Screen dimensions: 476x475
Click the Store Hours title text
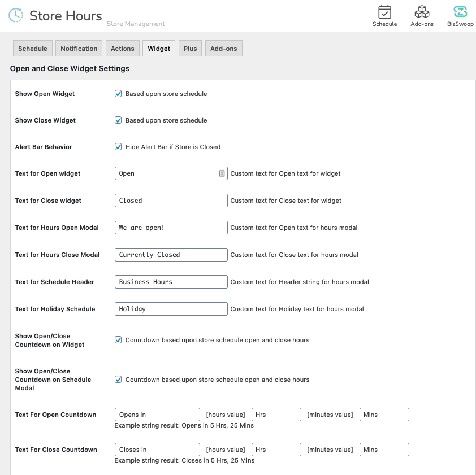[x=66, y=16]
